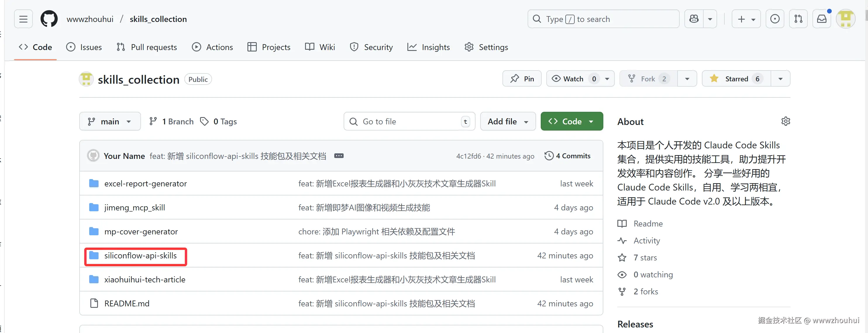Click the user avatar in top-right
The width and height of the screenshot is (868, 333).
846,19
